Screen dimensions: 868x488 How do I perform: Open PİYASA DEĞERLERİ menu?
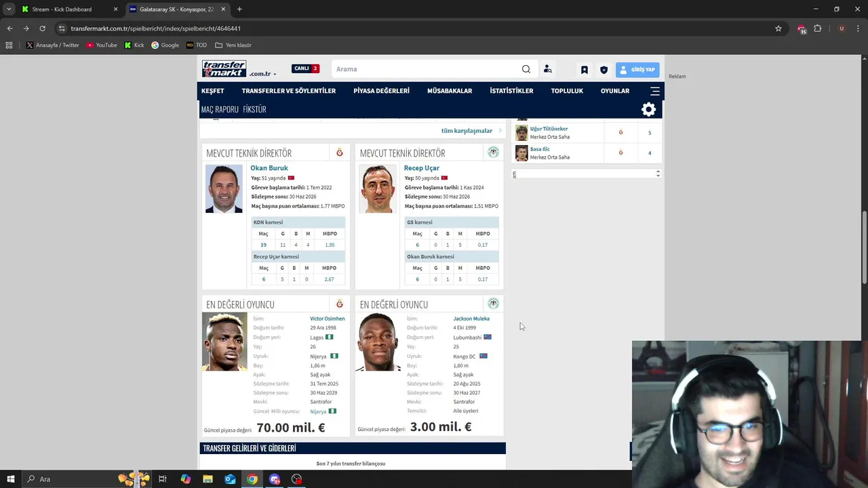tap(381, 91)
